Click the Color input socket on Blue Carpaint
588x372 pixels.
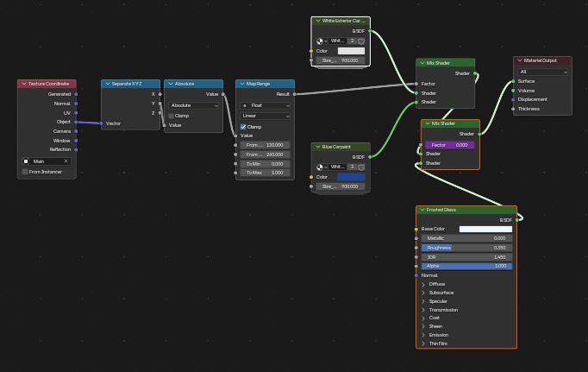click(x=311, y=177)
